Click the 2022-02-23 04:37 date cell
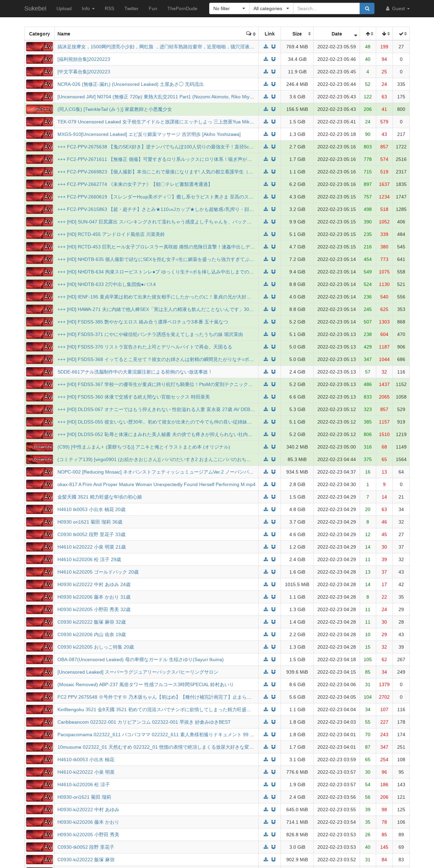The image size is (434, 868). (337, 472)
